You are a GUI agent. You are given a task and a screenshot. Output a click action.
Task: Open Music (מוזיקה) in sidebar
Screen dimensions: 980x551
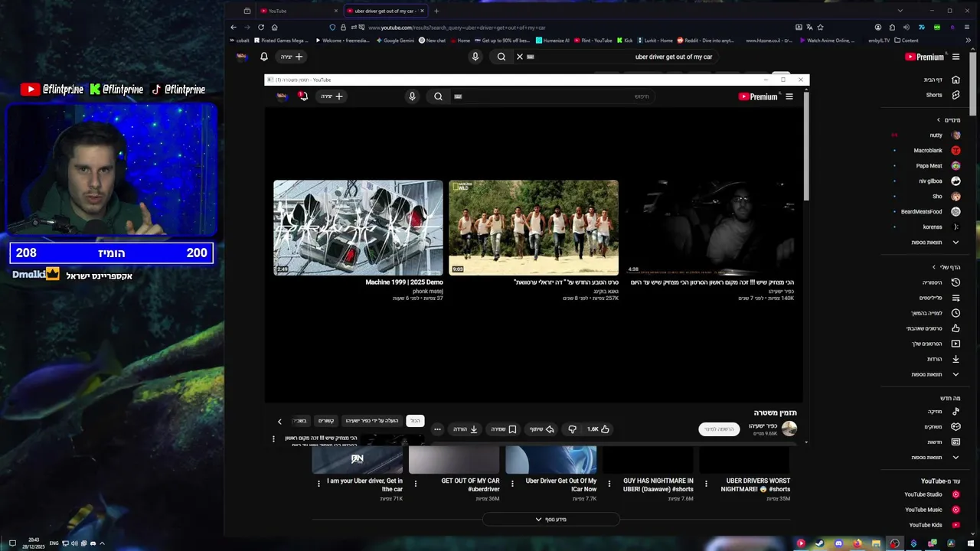(x=944, y=411)
